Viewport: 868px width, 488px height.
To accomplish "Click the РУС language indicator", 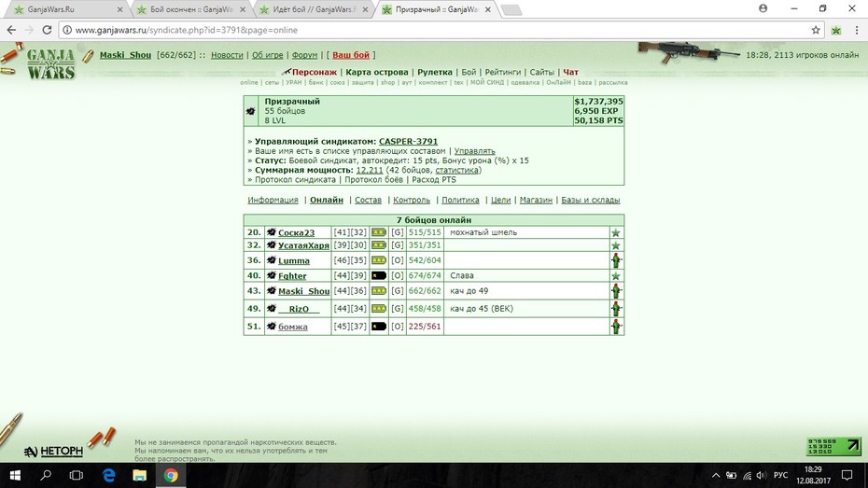I will pyautogui.click(x=780, y=475).
